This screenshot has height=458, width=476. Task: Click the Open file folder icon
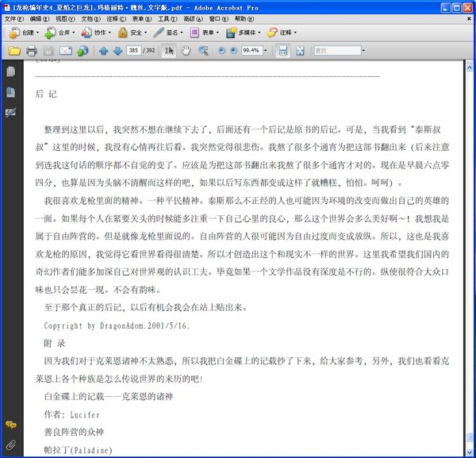14,51
